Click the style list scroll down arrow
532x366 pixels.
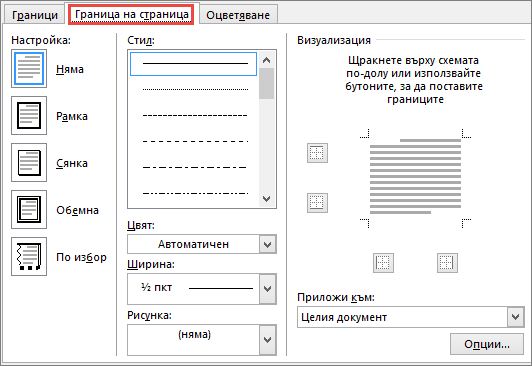tap(267, 199)
